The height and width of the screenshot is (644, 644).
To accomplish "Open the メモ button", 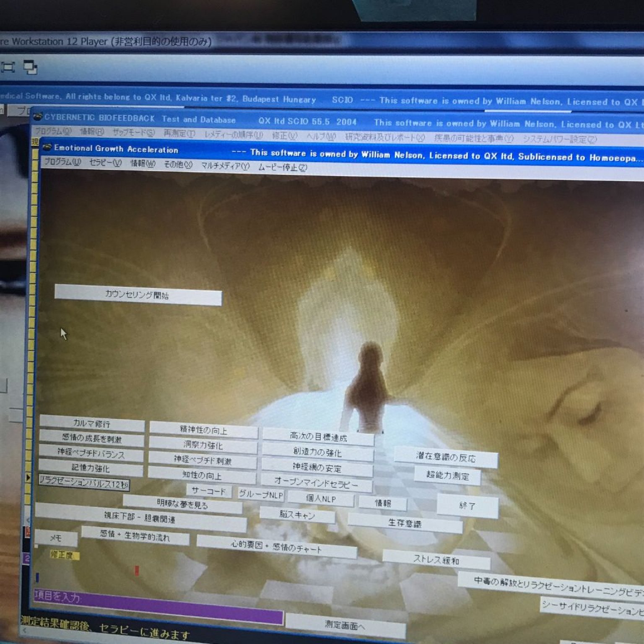I will 56,538.
